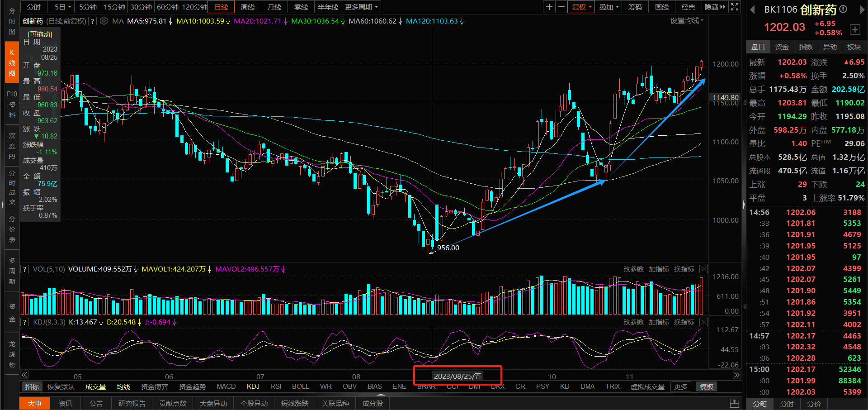The height and width of the screenshot is (410, 868).
Task: Click the 1149.80 price axis marker
Action: 725,97
